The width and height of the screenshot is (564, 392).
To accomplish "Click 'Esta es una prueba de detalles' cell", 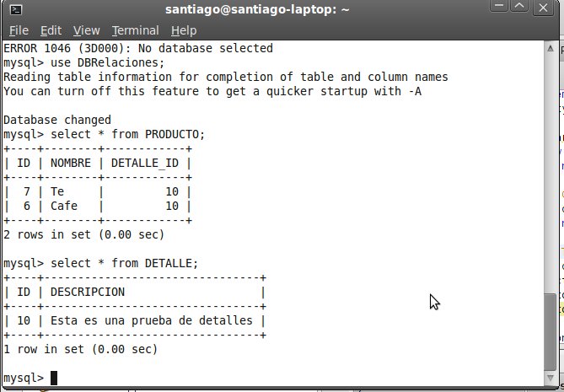I will pyautogui.click(x=152, y=320).
